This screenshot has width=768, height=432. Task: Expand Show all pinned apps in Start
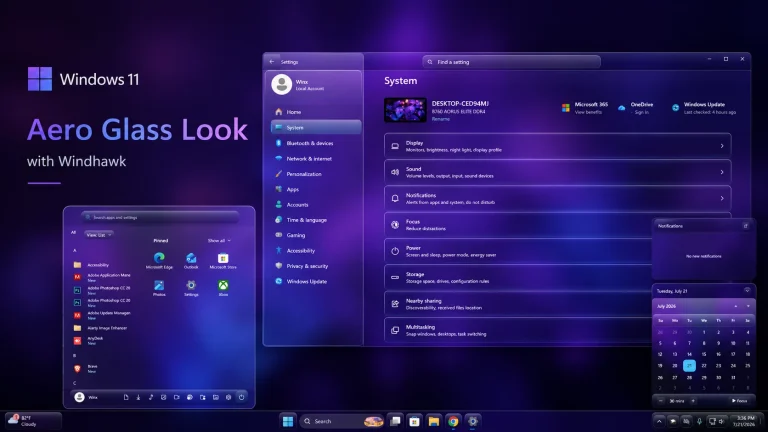click(x=219, y=240)
